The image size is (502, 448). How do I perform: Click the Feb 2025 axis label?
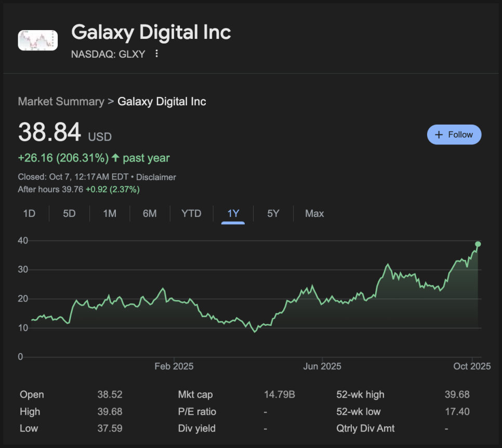174,366
